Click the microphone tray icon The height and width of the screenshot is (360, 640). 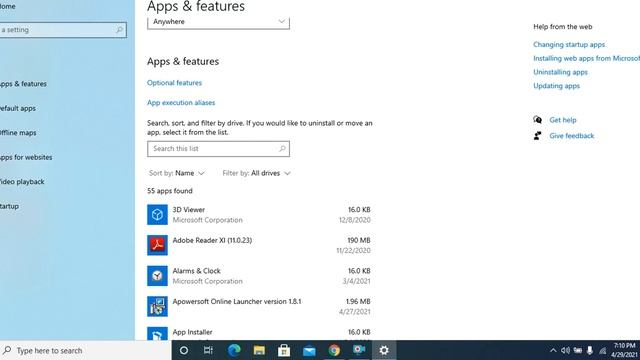(x=590, y=350)
